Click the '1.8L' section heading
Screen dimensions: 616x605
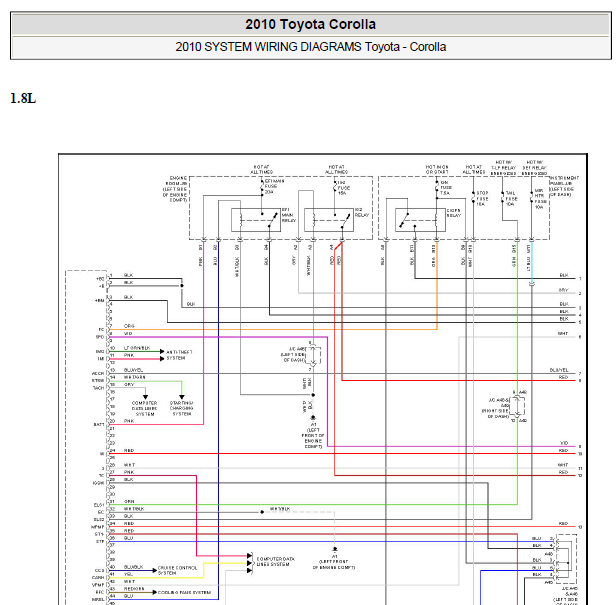click(x=23, y=98)
